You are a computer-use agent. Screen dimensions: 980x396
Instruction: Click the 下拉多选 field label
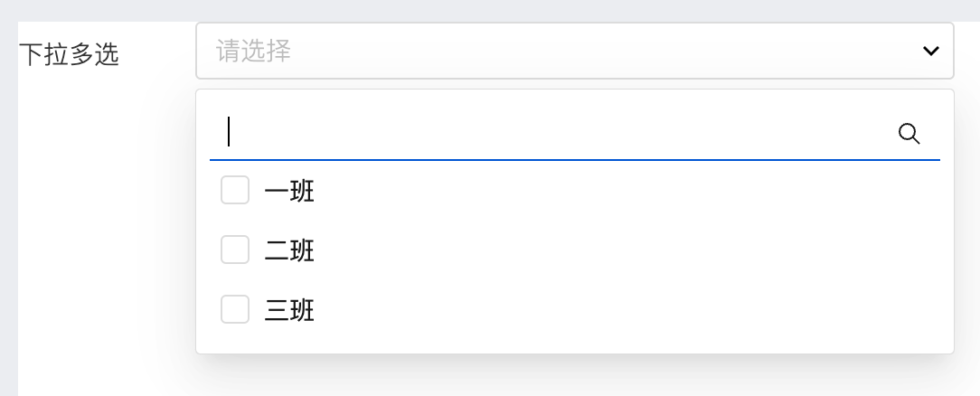69,55
